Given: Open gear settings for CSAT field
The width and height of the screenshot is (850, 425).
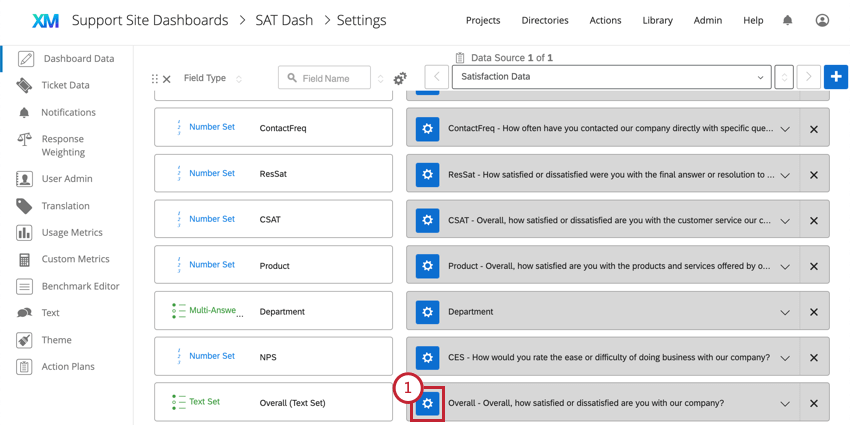Looking at the screenshot, I should (427, 221).
